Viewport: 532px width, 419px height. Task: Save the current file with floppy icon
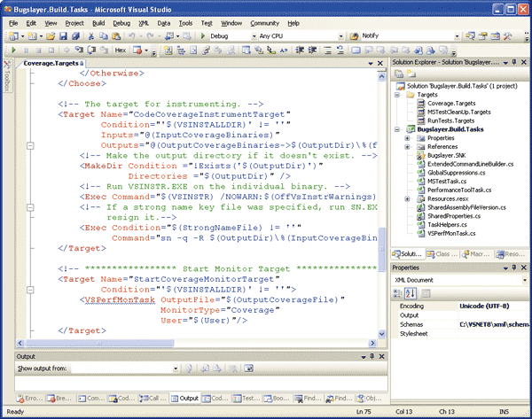point(63,36)
